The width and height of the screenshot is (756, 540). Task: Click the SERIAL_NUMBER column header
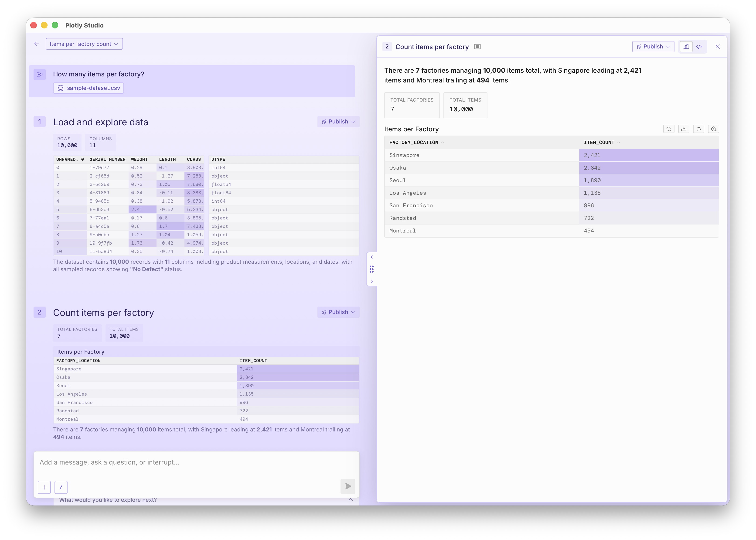click(x=107, y=160)
